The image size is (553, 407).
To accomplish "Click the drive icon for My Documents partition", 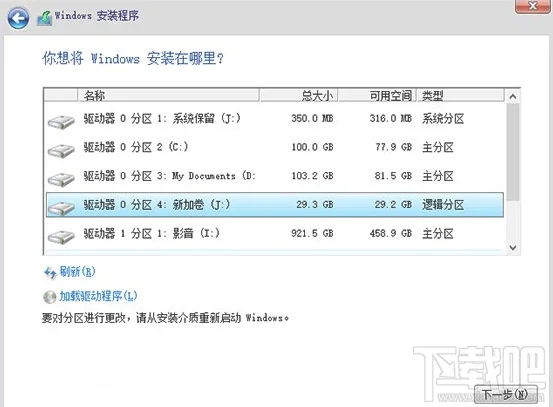I will point(61,179).
